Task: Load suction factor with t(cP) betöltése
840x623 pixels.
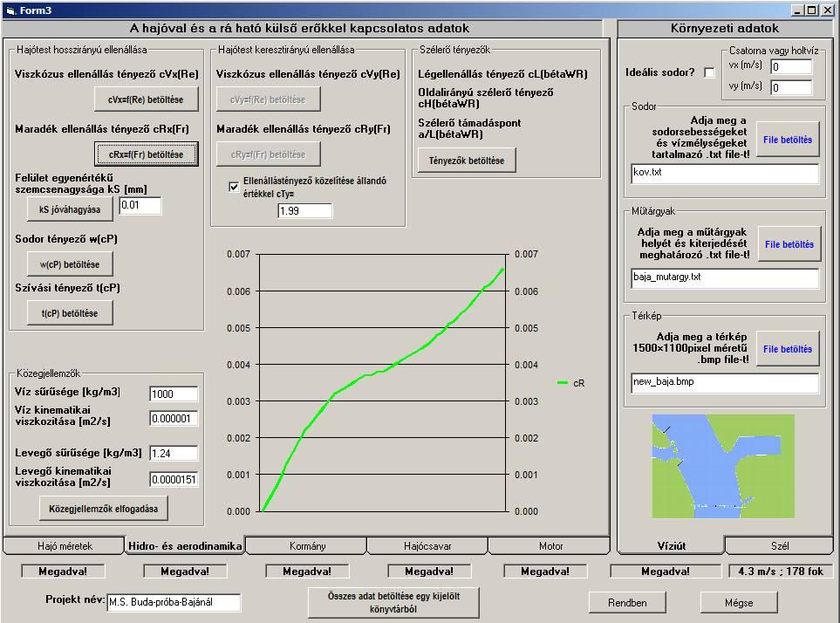Action: [x=70, y=313]
